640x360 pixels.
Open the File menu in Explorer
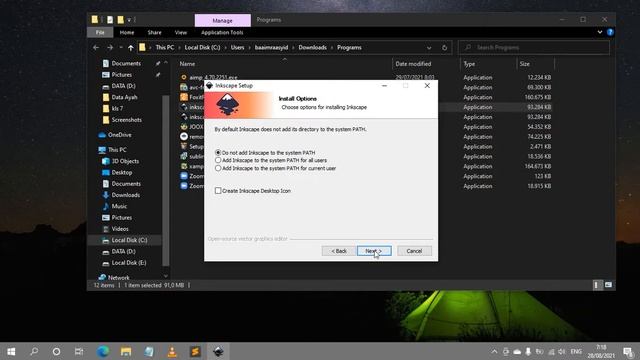tap(100, 32)
